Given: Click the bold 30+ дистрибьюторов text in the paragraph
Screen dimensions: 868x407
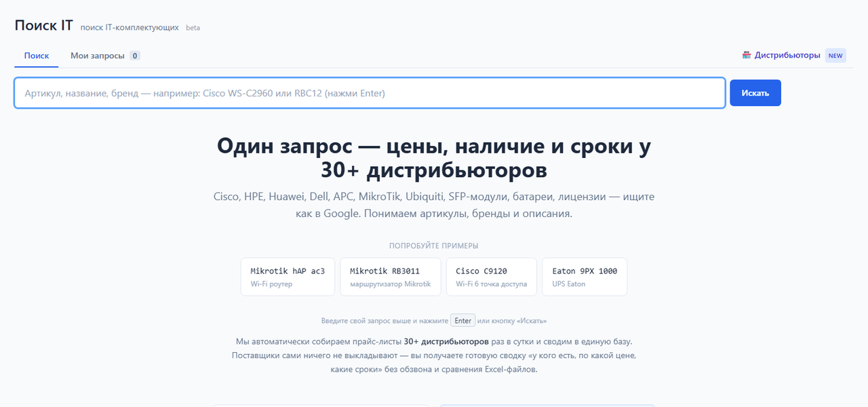Looking at the screenshot, I should pyautogui.click(x=446, y=341).
